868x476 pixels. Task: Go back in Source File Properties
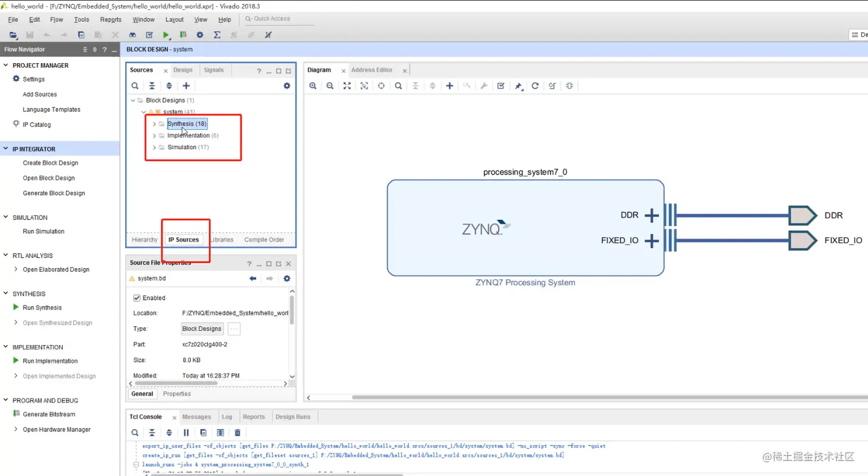pyautogui.click(x=253, y=278)
